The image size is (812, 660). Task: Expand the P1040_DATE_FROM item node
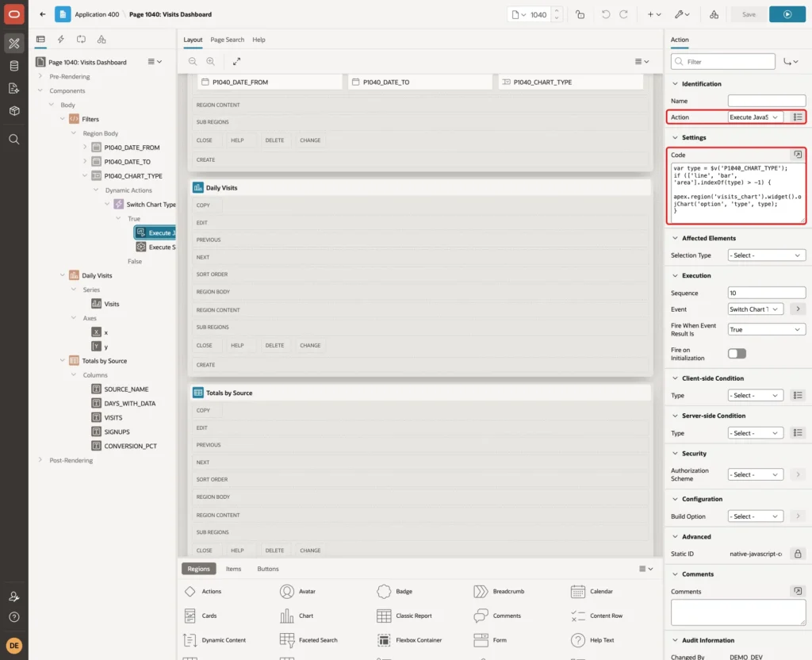tap(85, 147)
